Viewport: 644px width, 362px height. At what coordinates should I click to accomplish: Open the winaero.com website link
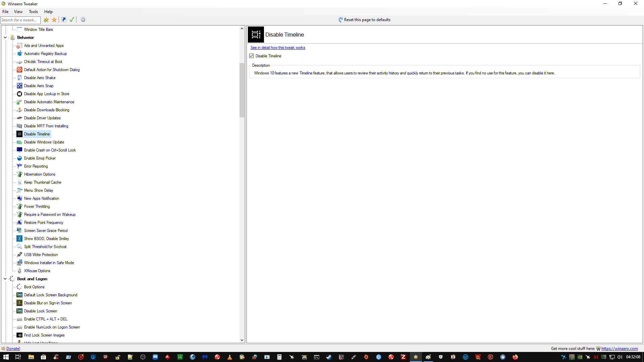pos(620,349)
